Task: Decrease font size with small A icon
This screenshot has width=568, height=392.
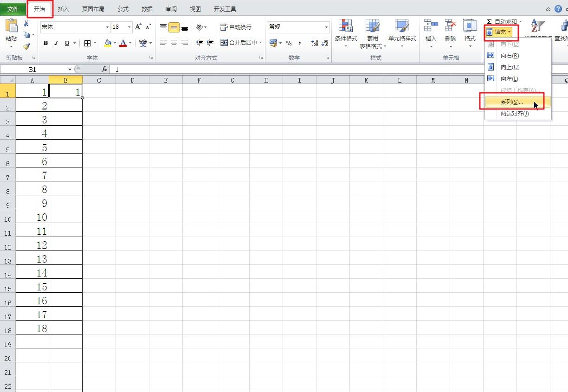Action: click(x=148, y=27)
